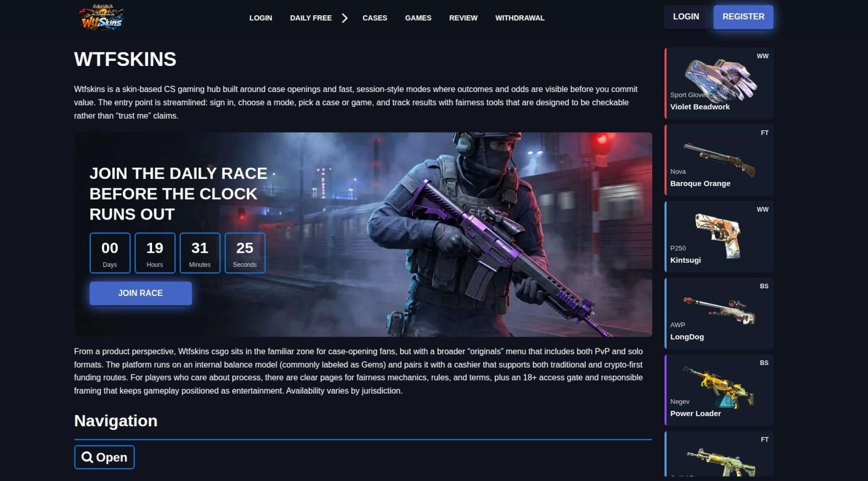The image size is (868, 481).
Task: Click the Days countdown box
Action: coord(110,253)
